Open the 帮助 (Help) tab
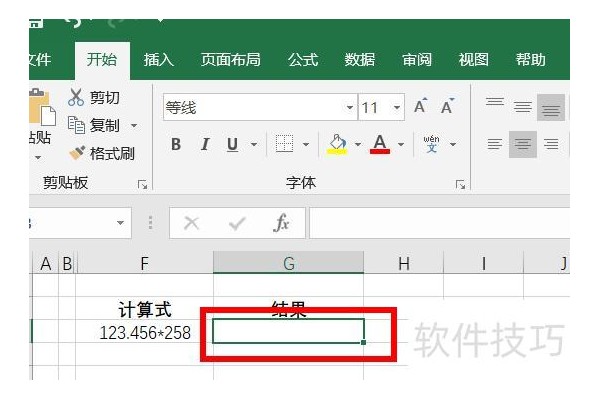Viewport: 600px width, 400px height. pyautogui.click(x=531, y=60)
